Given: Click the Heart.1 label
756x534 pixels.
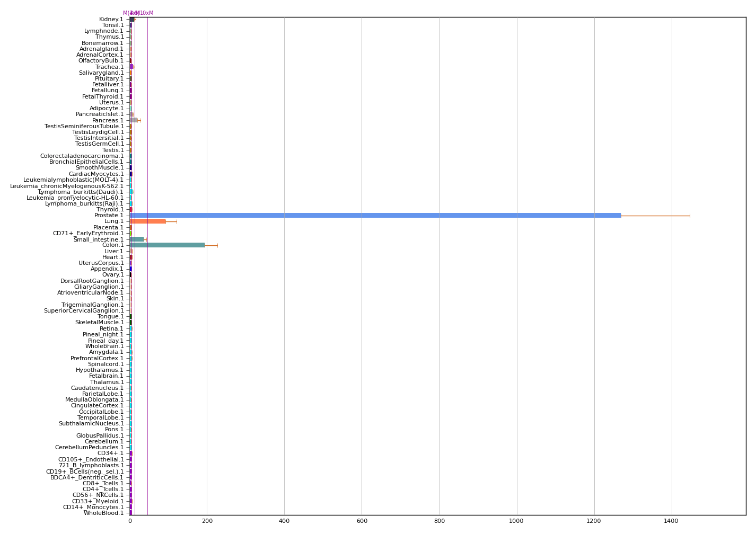Looking at the screenshot, I should coord(113,257).
